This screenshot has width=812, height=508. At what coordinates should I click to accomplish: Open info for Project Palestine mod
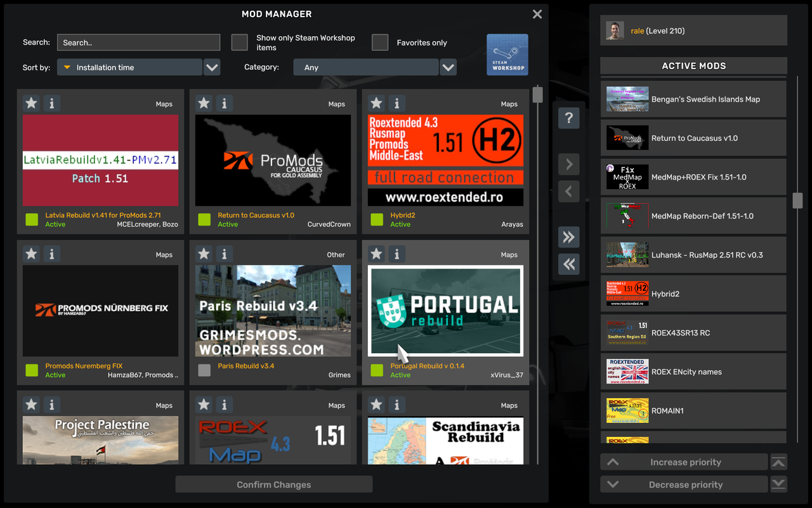click(x=52, y=404)
